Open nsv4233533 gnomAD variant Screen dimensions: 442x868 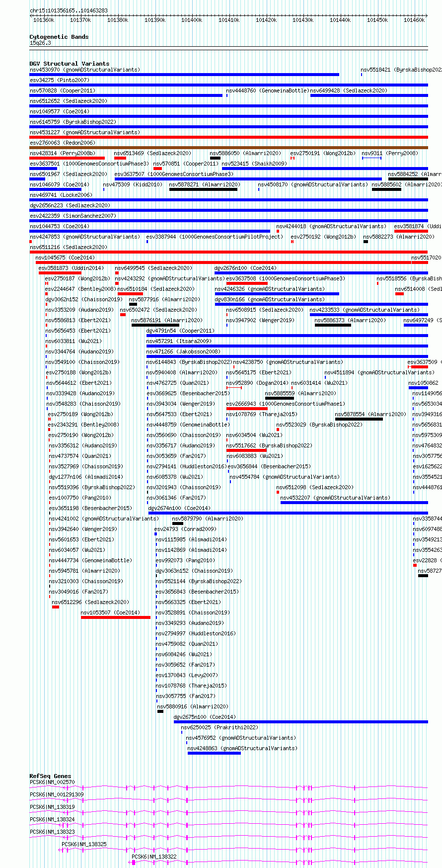[365, 310]
